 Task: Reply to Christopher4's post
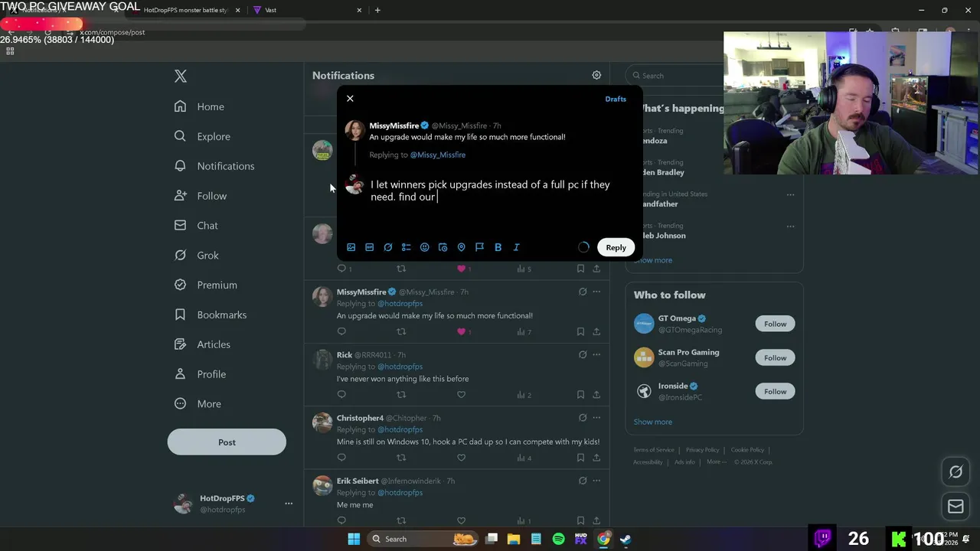[341, 458]
